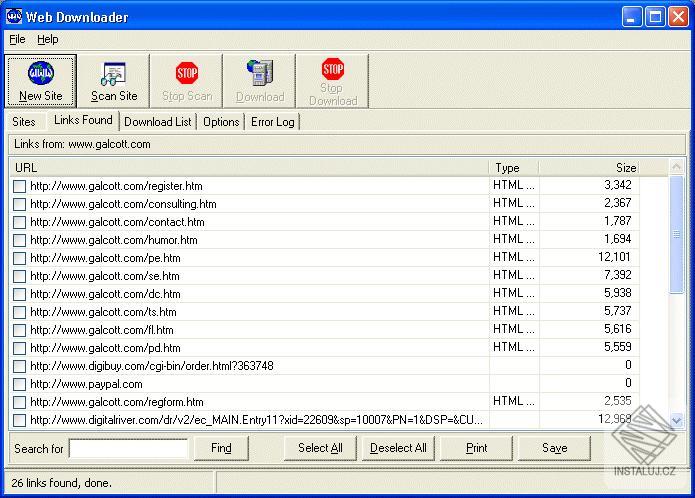Click the Web Downloader title bar icon

14,16
